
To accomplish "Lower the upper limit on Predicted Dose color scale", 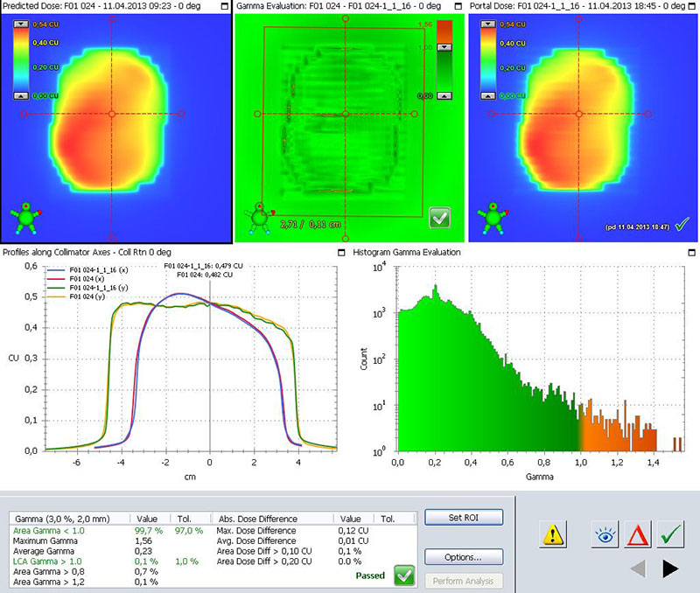I will tap(21, 24).
